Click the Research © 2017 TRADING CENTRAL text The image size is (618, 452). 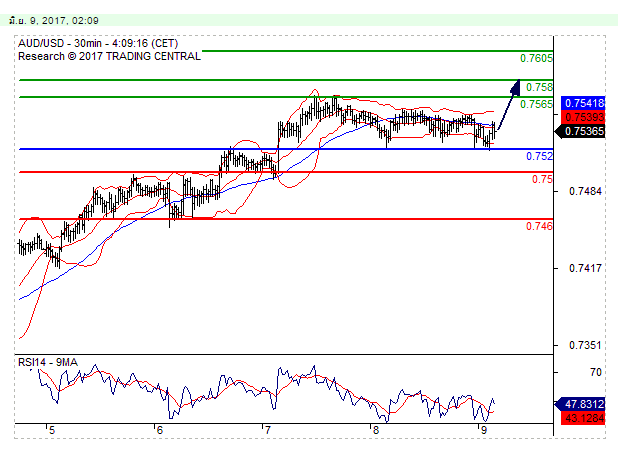[109, 56]
